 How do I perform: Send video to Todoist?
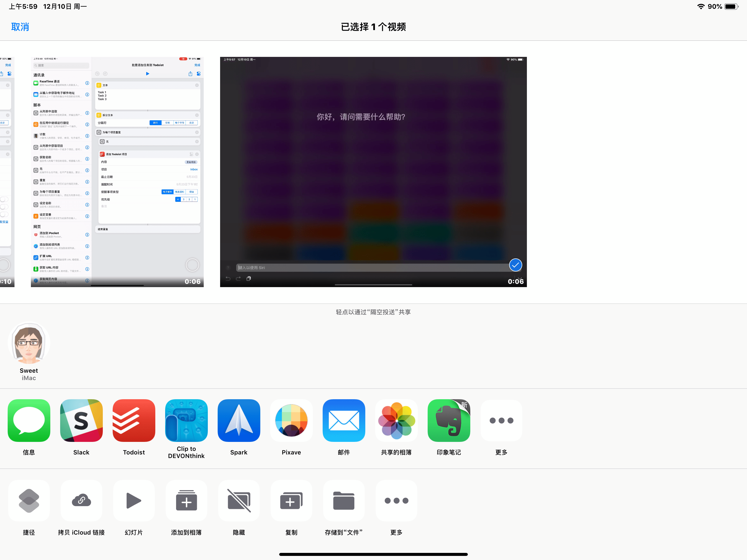[134, 421]
